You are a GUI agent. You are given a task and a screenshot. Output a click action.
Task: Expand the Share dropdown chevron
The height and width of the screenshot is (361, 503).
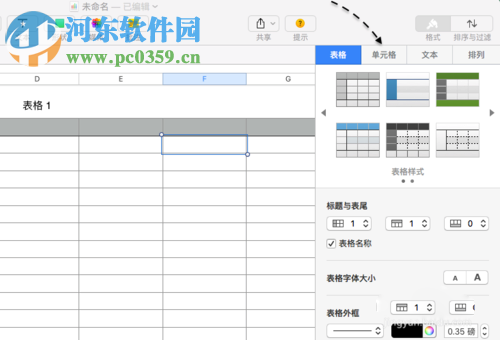(273, 23)
